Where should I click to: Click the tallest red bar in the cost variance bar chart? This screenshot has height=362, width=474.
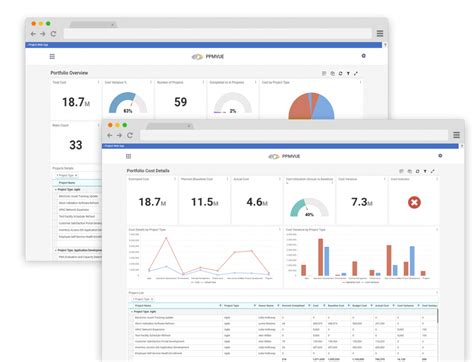pyautogui.click(x=321, y=257)
